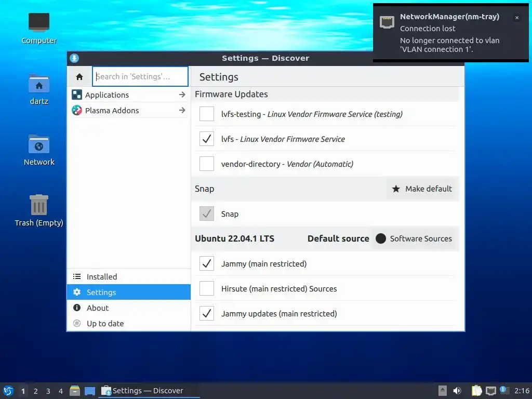Click the clipboard tray icon

tap(477, 391)
